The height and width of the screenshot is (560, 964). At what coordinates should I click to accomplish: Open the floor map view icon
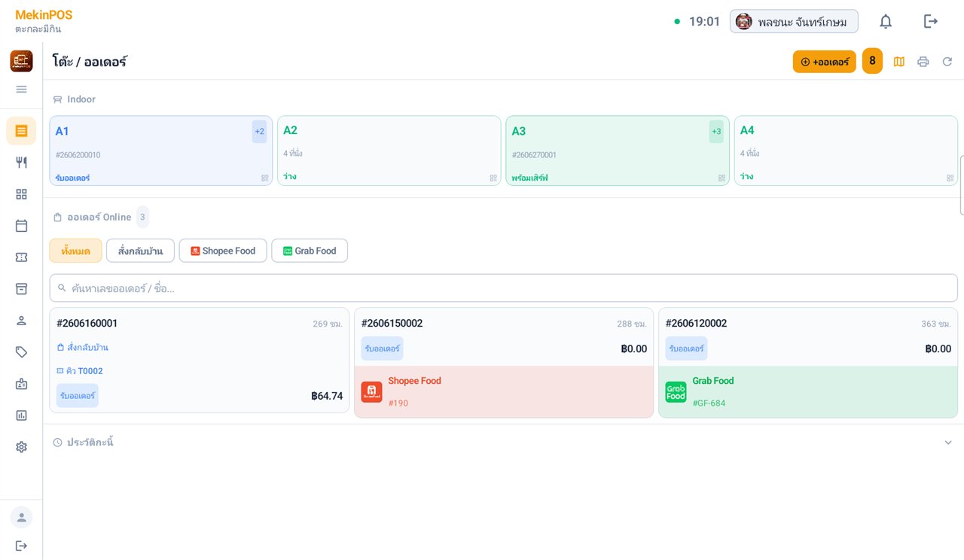pos(898,62)
